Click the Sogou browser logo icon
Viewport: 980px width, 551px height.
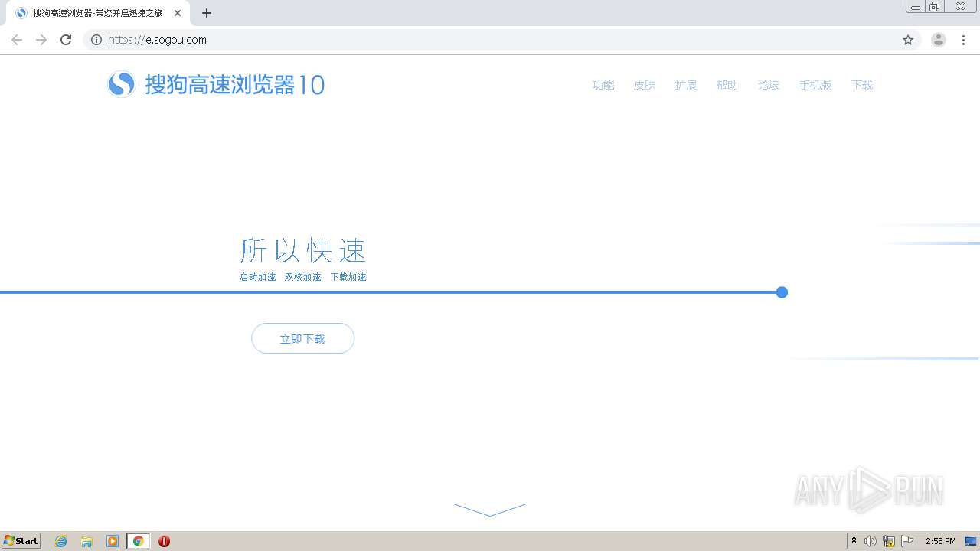pos(121,84)
